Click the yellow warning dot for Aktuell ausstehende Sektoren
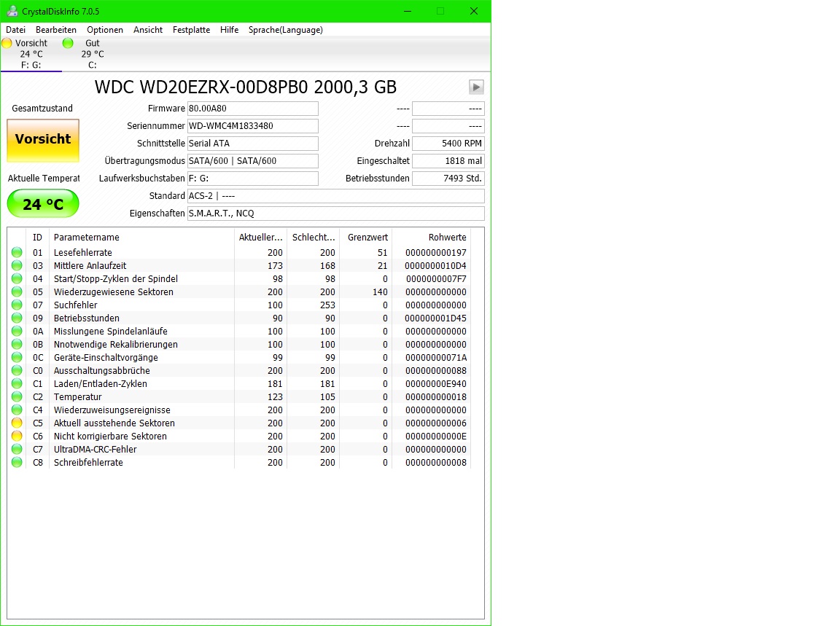The height and width of the screenshot is (626, 840). pos(17,423)
